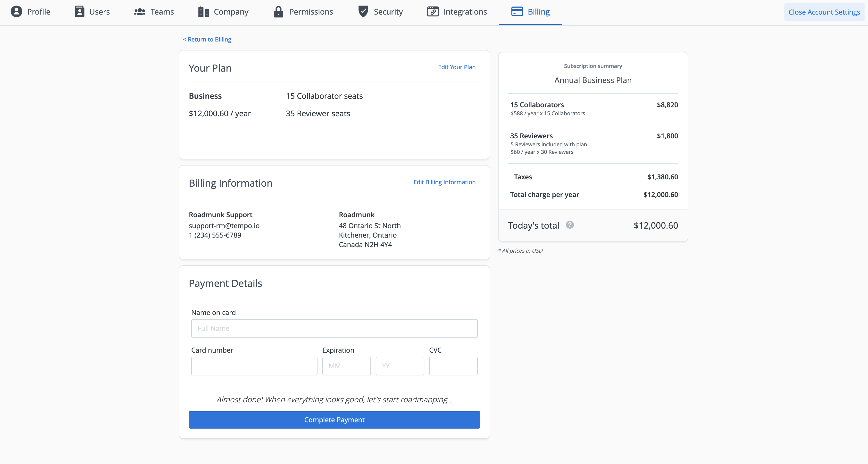The image size is (868, 464).
Task: Click the Company building icon
Action: (x=203, y=12)
